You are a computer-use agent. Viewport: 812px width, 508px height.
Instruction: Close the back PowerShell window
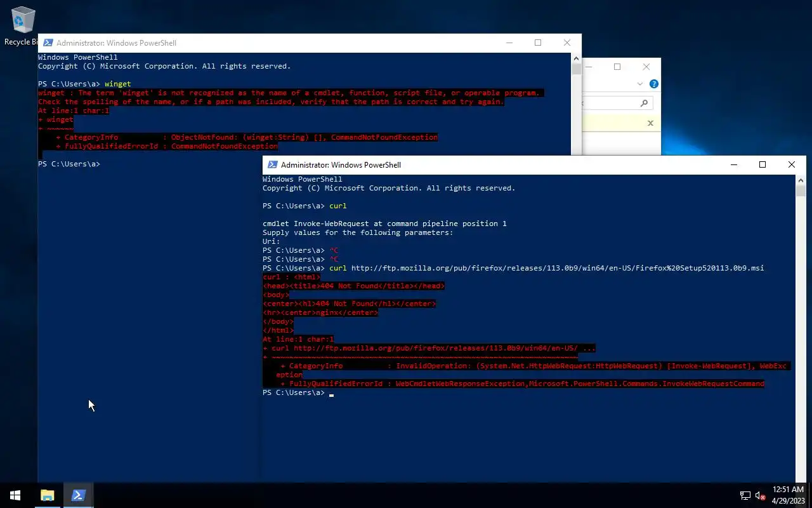click(566, 43)
